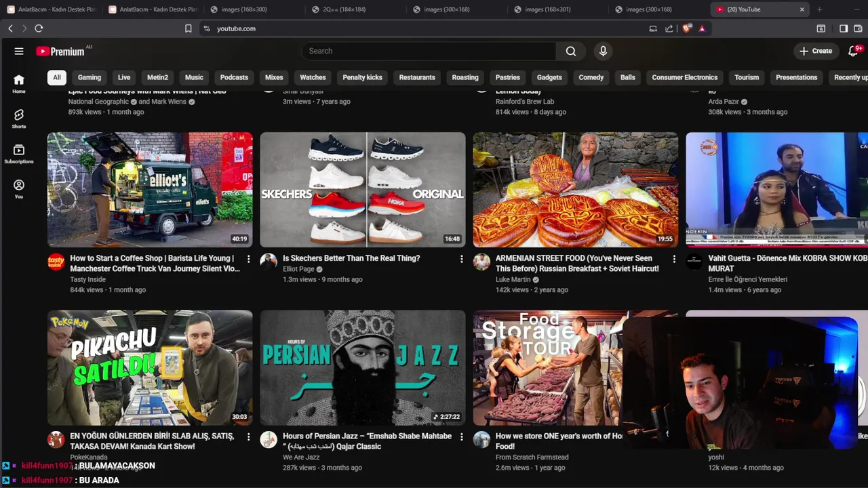Open options menu for Pikachu Kanada Kart video
The image size is (868, 488).
(x=248, y=437)
